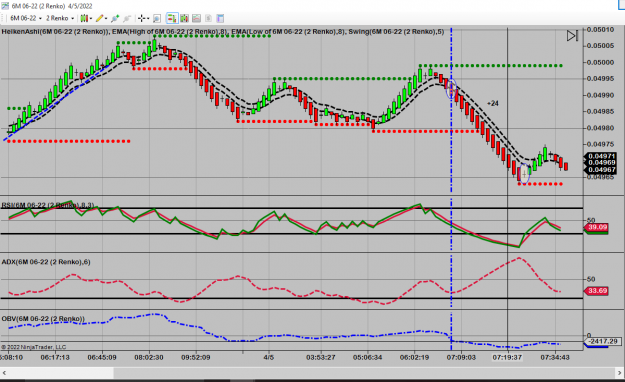Viewport: 625px width, 382px height.
Task: Click the green plug connect icon
Action: pyautogui.click(x=115, y=18)
